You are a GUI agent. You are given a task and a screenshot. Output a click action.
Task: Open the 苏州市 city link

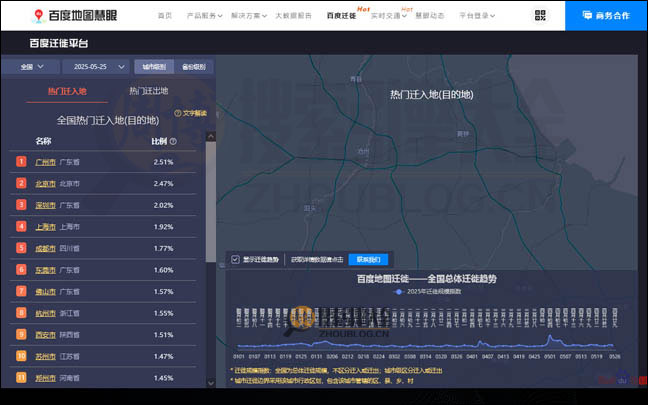click(45, 356)
